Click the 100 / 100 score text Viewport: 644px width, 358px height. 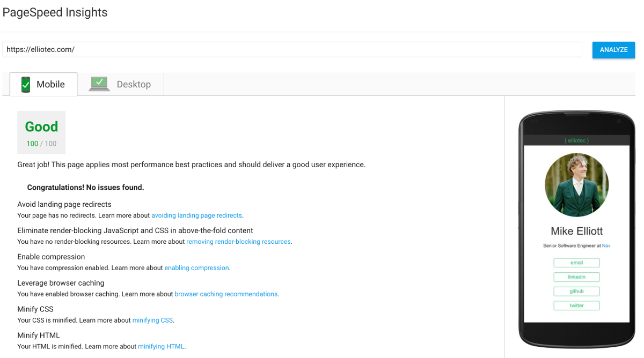[x=41, y=144]
